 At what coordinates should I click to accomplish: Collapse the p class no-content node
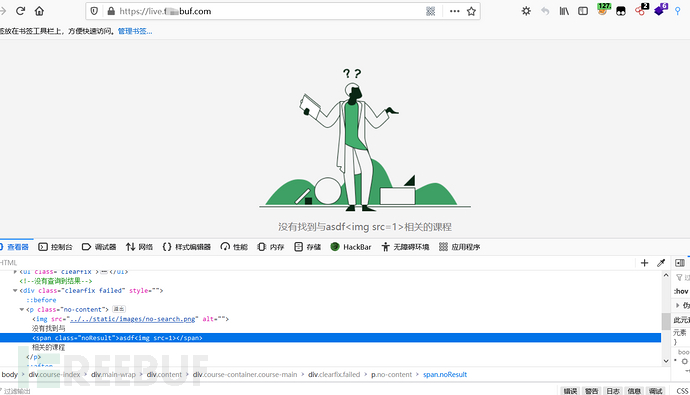pos(22,309)
